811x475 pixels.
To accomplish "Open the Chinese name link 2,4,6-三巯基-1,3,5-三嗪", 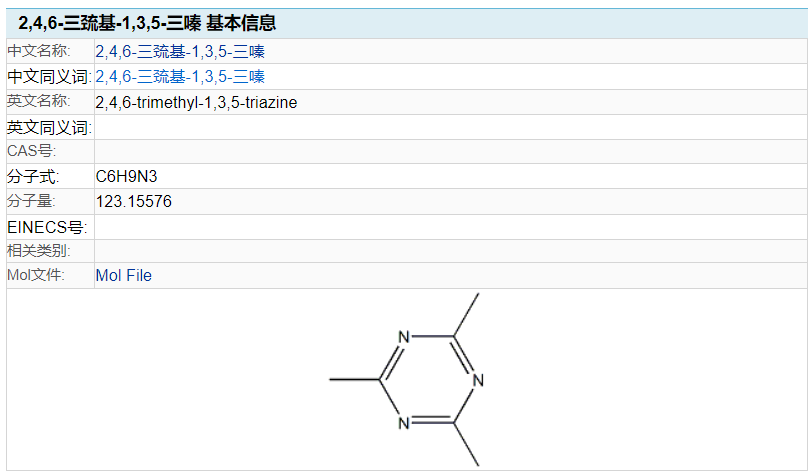I will click(180, 51).
